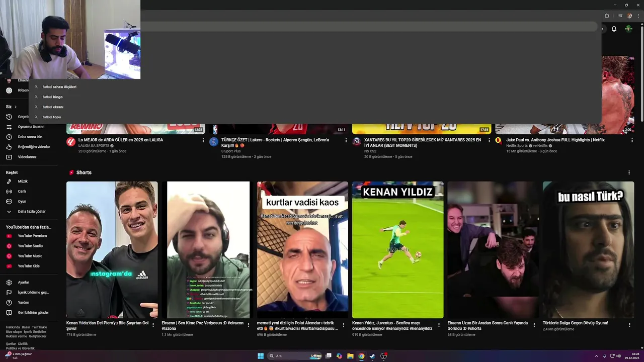Open File Explorer from taskbar
The width and height of the screenshot is (644, 362).
(x=350, y=356)
